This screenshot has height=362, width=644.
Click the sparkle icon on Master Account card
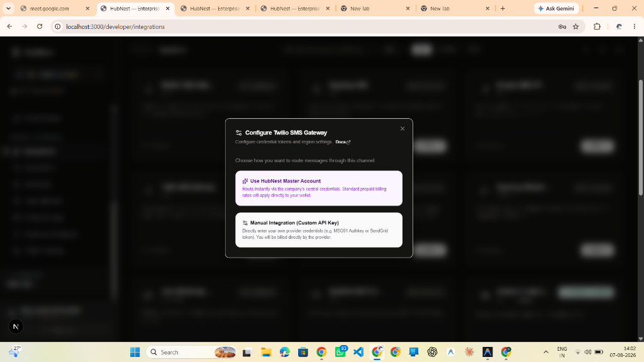[x=245, y=181]
